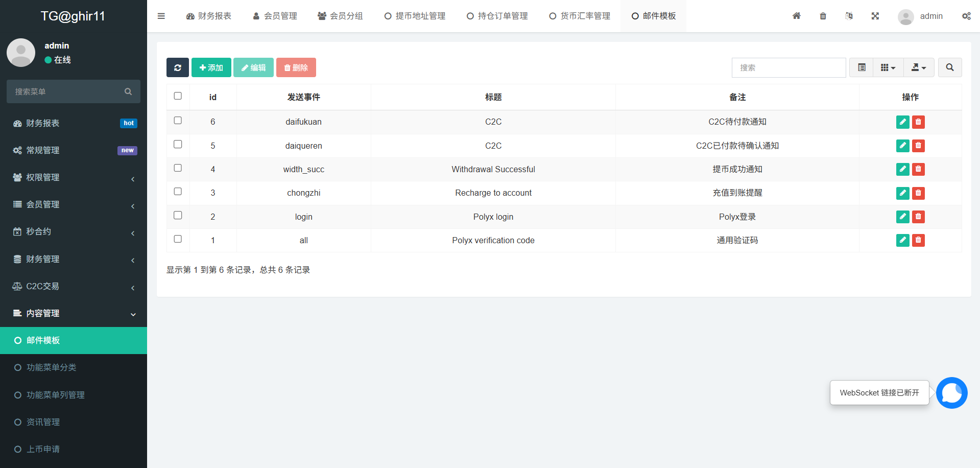Focus the table 搜索 input field

coord(788,67)
